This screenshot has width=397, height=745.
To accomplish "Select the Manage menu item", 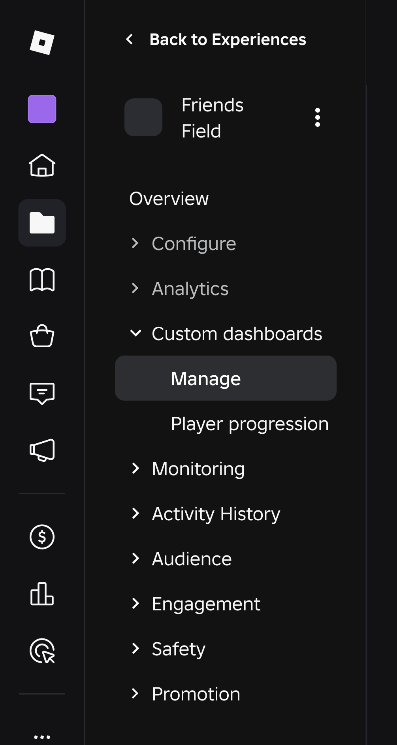I will [226, 378].
